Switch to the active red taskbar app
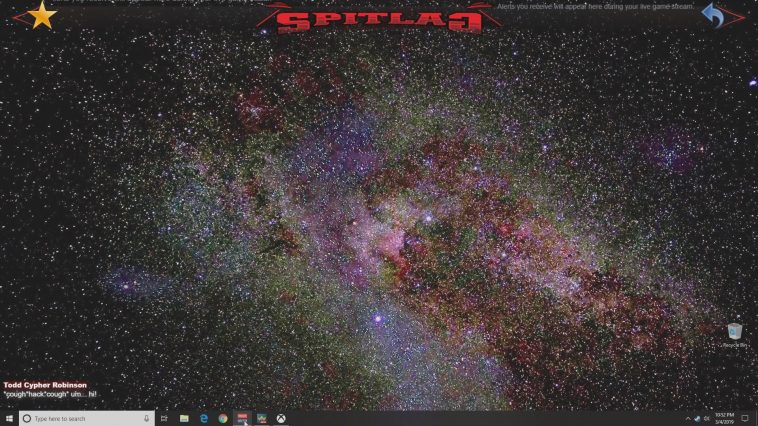 (x=243, y=418)
